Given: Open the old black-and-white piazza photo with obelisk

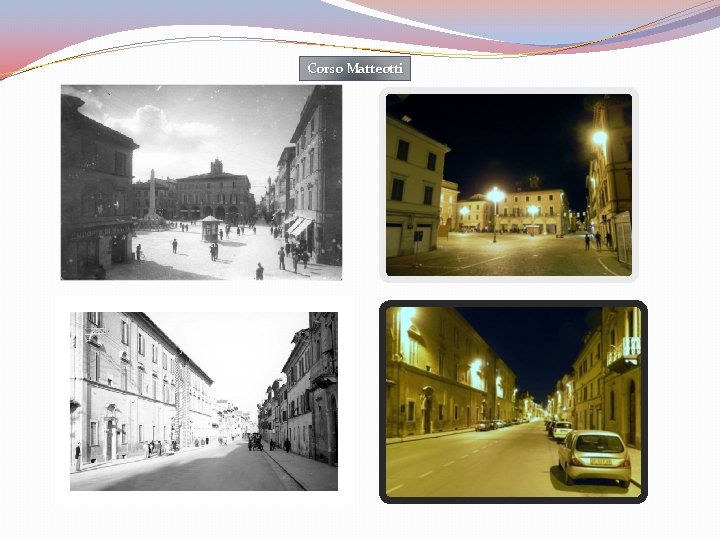Looking at the screenshot, I should [x=201, y=182].
